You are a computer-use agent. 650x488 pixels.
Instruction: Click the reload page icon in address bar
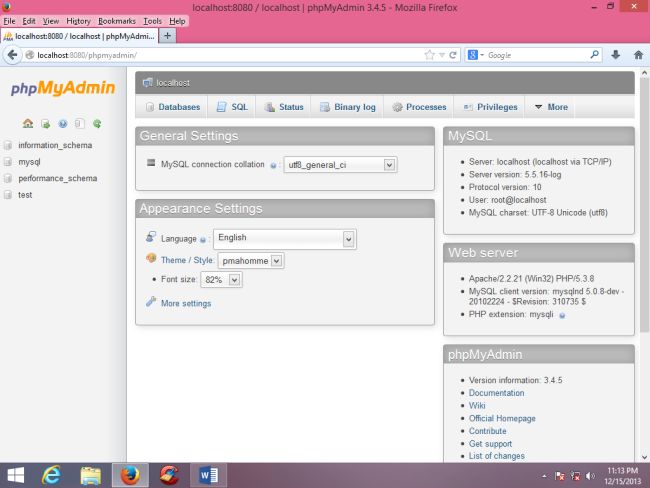(x=453, y=55)
